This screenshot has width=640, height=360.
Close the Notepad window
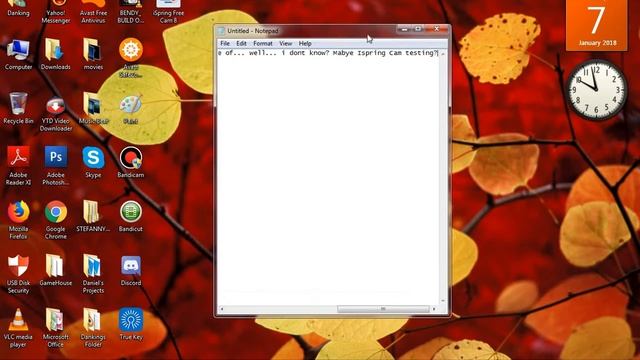437,29
